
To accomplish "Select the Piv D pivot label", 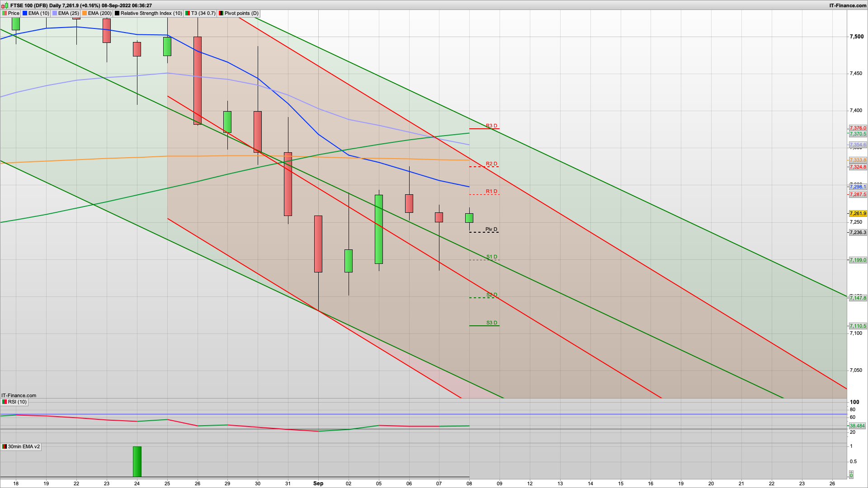I will 491,229.
